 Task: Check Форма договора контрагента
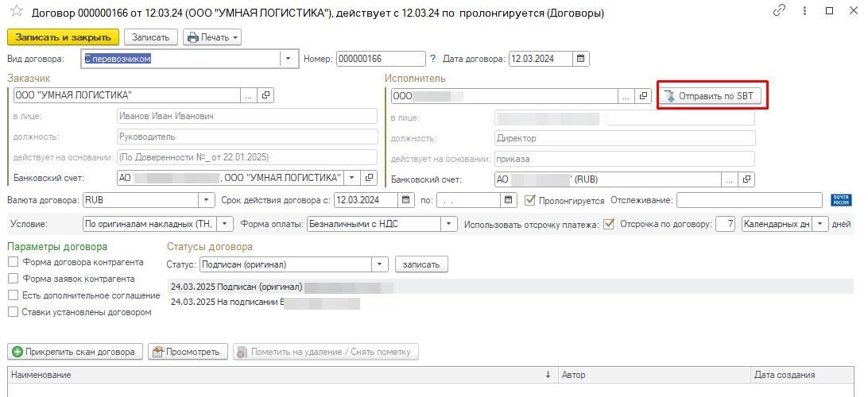click(14, 262)
